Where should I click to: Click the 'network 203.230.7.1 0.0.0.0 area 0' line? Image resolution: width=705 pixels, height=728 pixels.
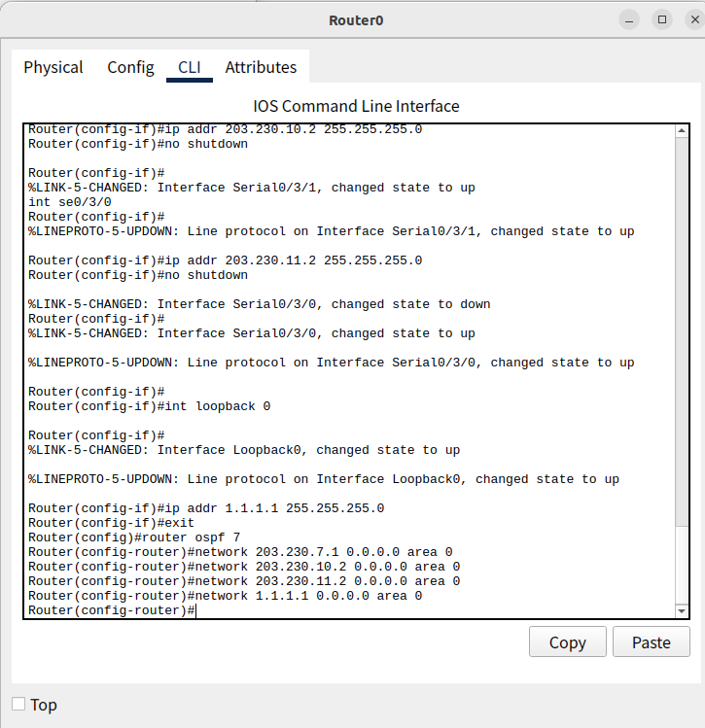[x=240, y=552]
